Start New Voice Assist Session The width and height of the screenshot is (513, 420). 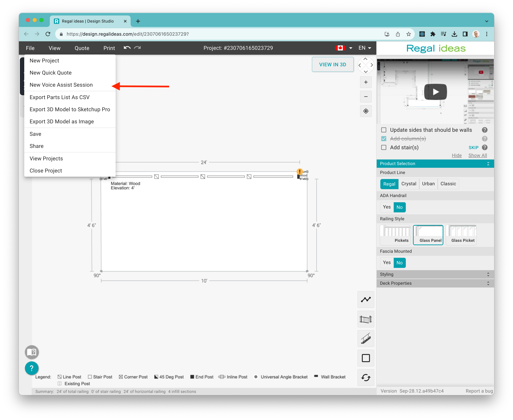pos(70,85)
